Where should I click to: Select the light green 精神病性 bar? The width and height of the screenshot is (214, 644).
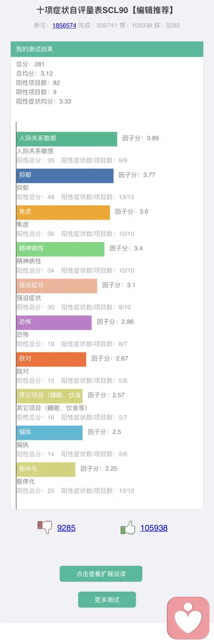point(60,249)
